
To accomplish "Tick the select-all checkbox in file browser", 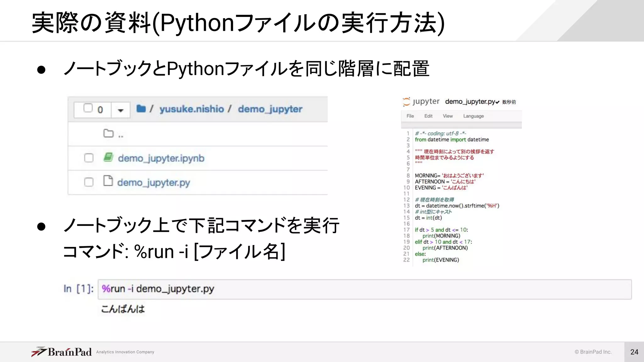I will (88, 108).
